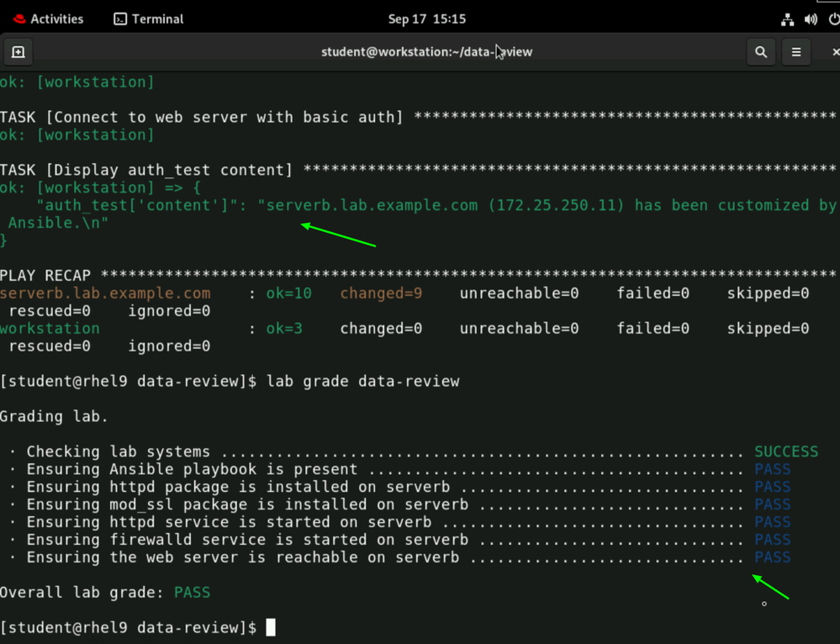Click the Terminal icon in the top bar
The image size is (840, 644).
(x=120, y=18)
